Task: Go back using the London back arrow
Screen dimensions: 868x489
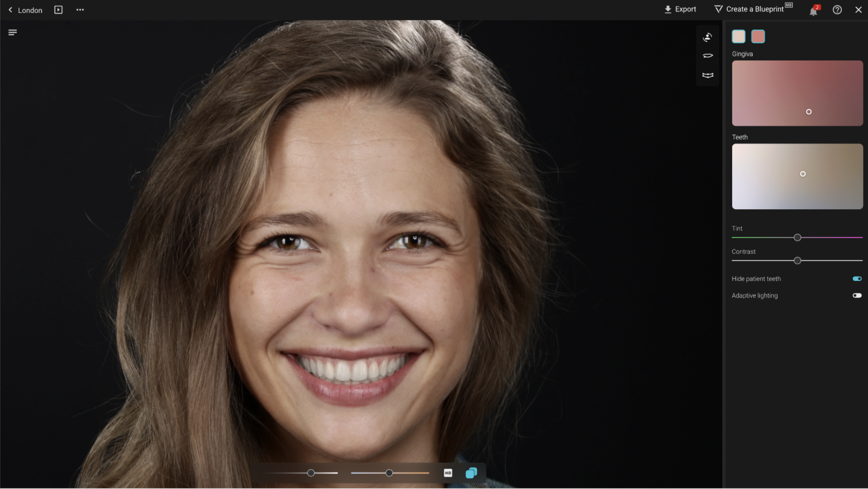Action: click(x=10, y=10)
